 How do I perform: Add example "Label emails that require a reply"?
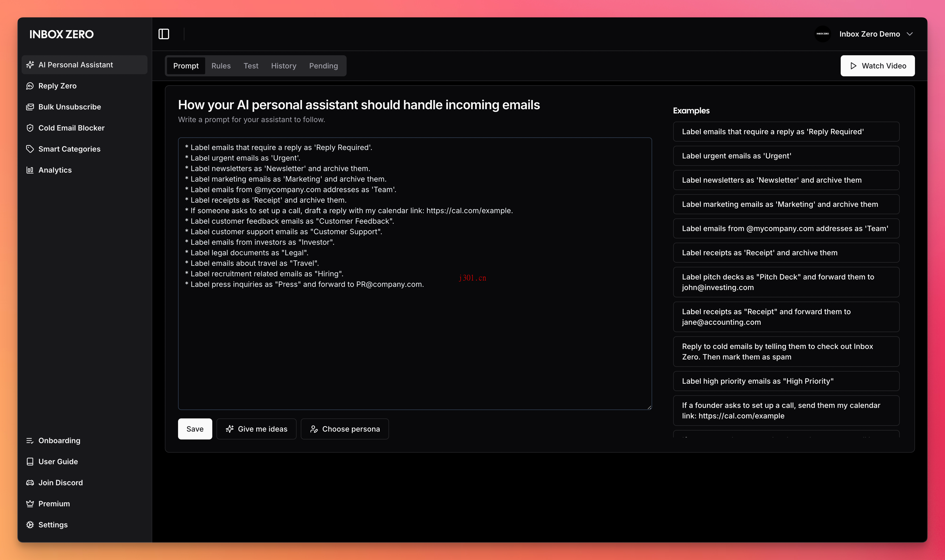786,132
